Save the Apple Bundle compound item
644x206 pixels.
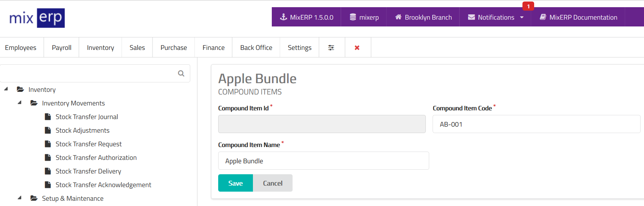click(x=236, y=183)
